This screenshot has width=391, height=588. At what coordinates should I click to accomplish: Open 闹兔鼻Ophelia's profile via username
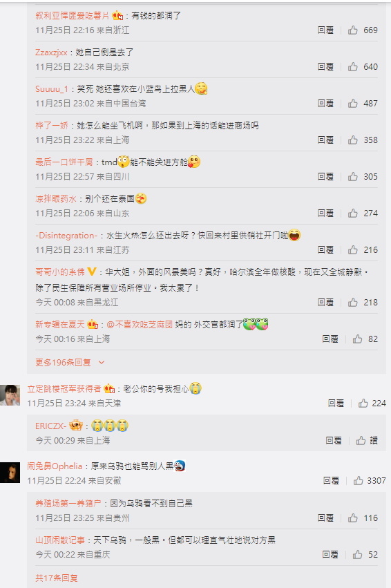click(55, 466)
